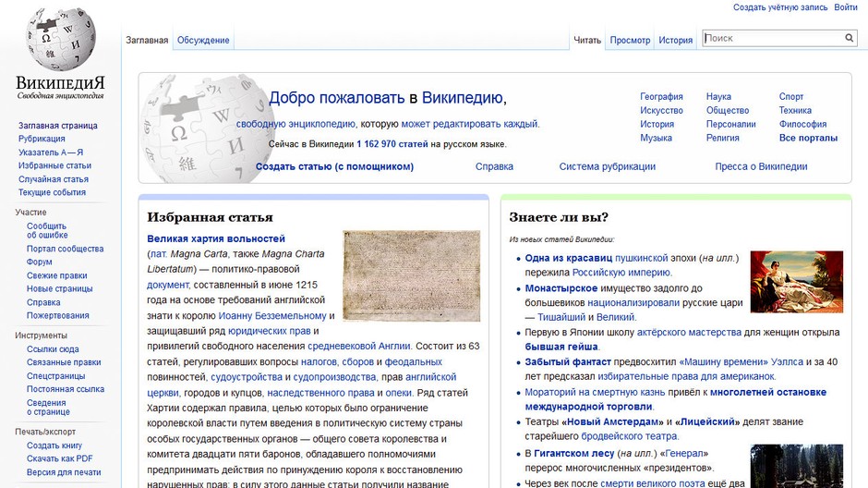Click Постоянная ссылка link
This screenshot has height=488, width=868.
click(66, 389)
